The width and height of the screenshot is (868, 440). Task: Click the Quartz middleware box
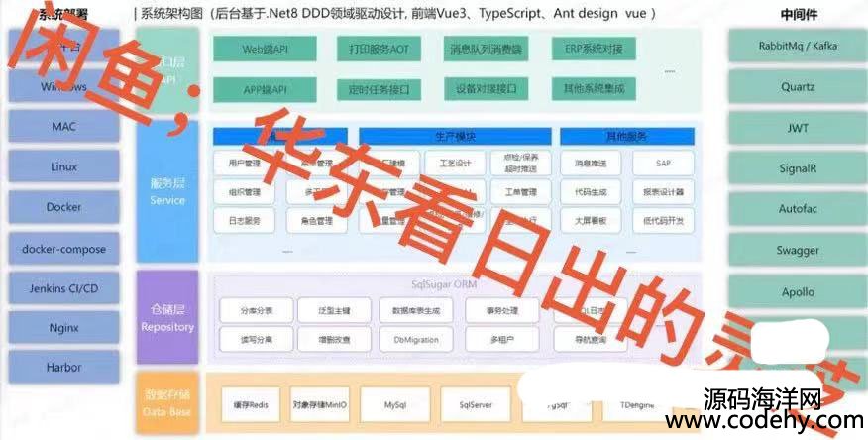tap(798, 87)
